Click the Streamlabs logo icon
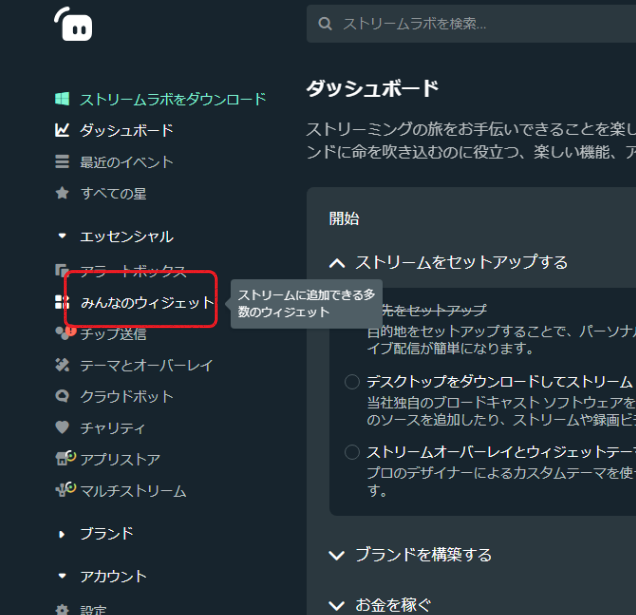 point(73,24)
